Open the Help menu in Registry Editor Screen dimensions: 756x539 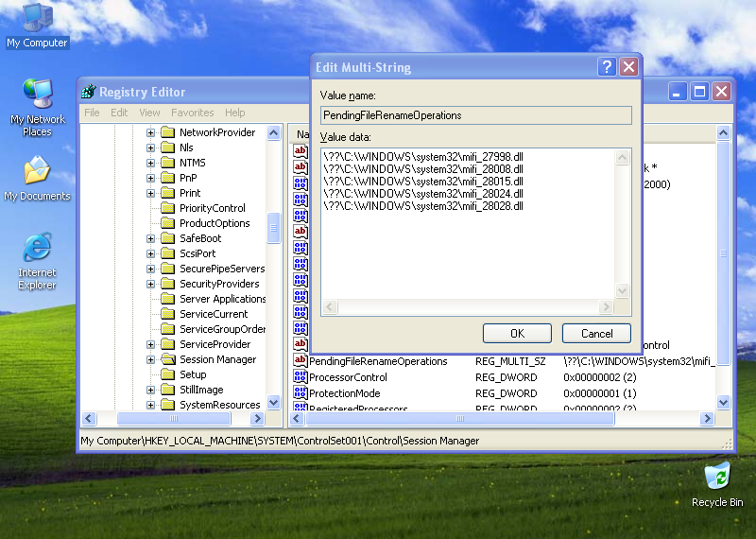[234, 113]
